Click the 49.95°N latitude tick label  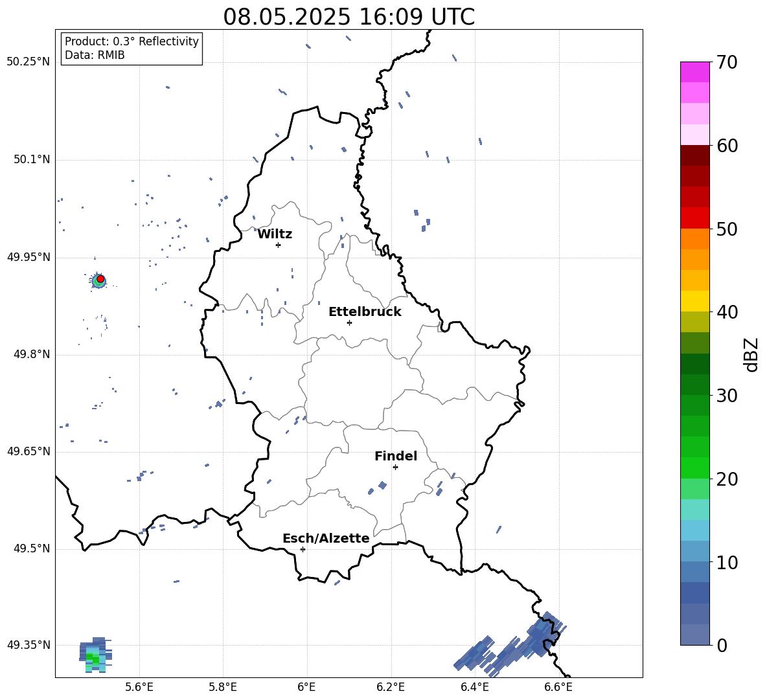point(29,256)
